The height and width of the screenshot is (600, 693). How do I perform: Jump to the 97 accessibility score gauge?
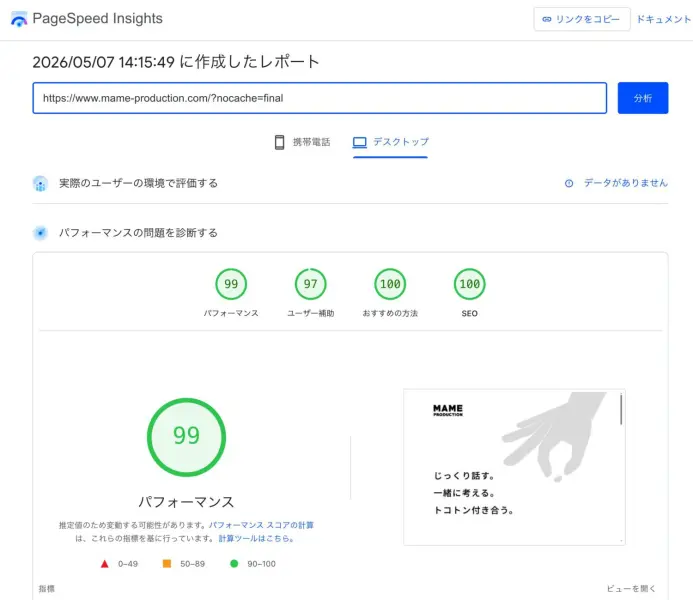pos(311,284)
